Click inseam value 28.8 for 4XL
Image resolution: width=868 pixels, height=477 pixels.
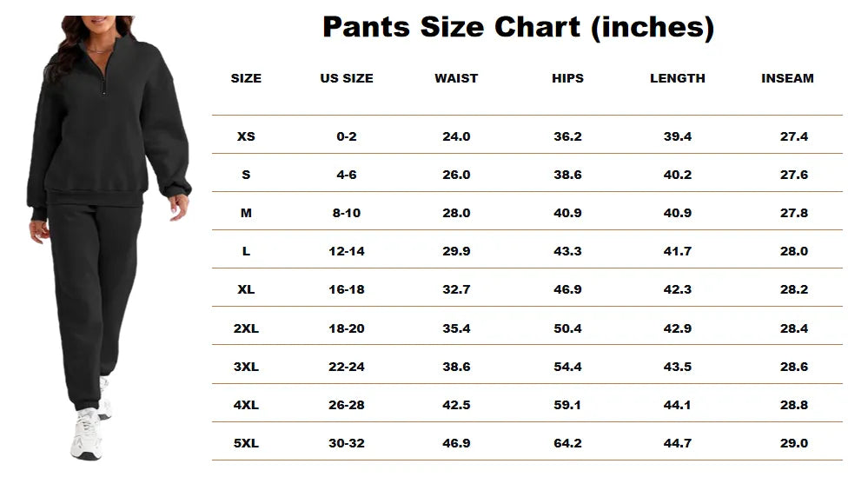coord(793,405)
